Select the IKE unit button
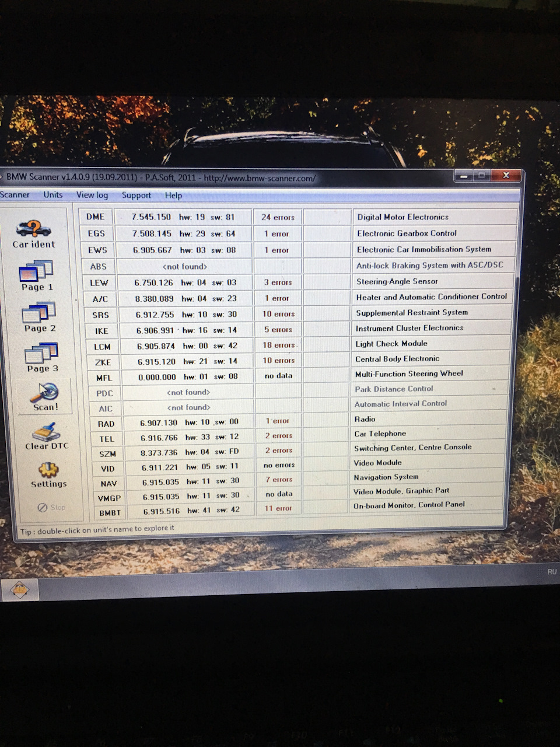The height and width of the screenshot is (747, 560). (101, 331)
